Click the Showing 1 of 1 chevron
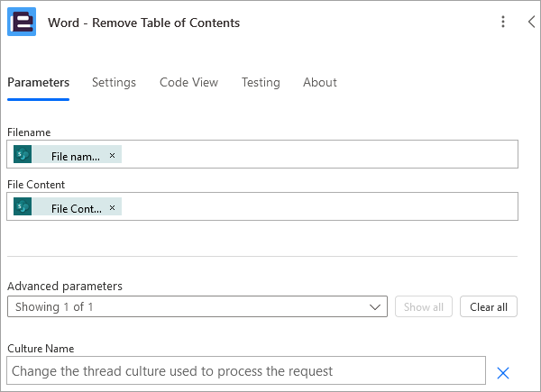The image size is (541, 392). click(375, 307)
